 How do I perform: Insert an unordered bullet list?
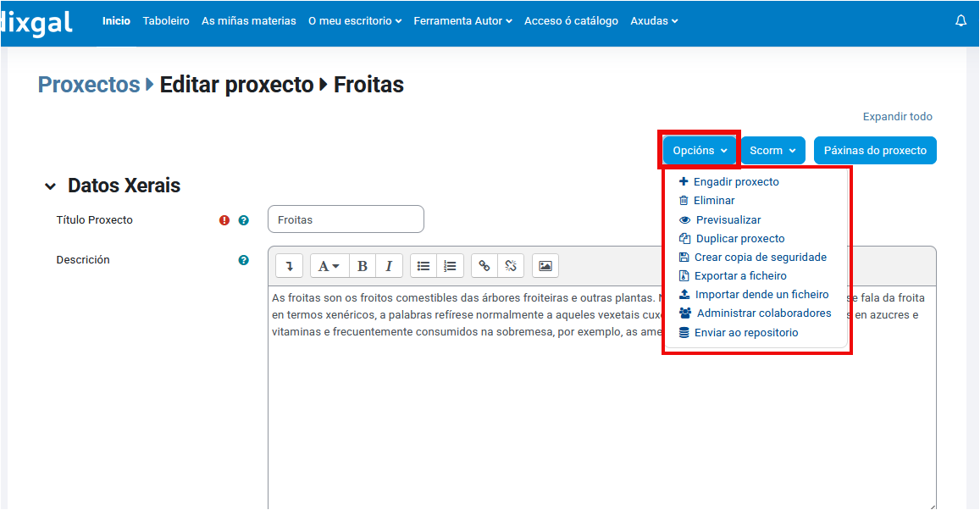424,266
